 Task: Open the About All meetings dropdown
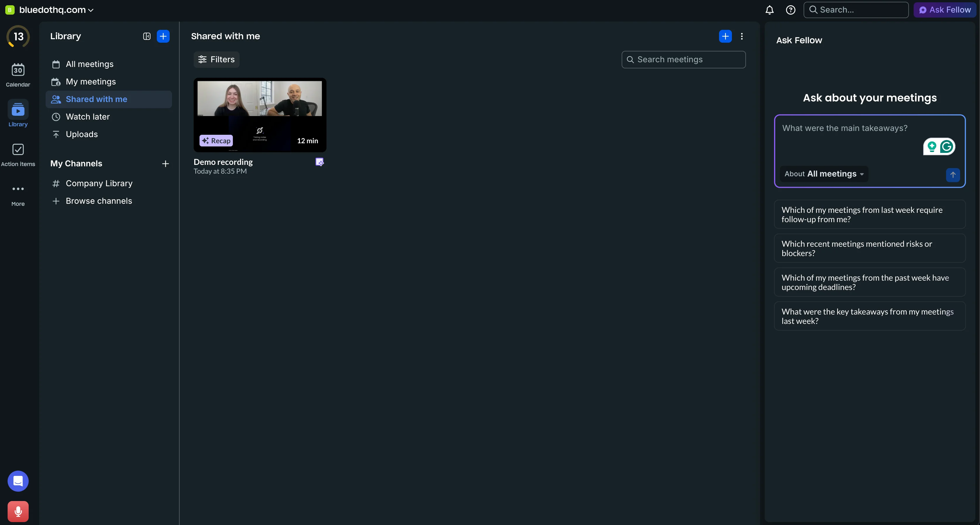click(x=824, y=174)
